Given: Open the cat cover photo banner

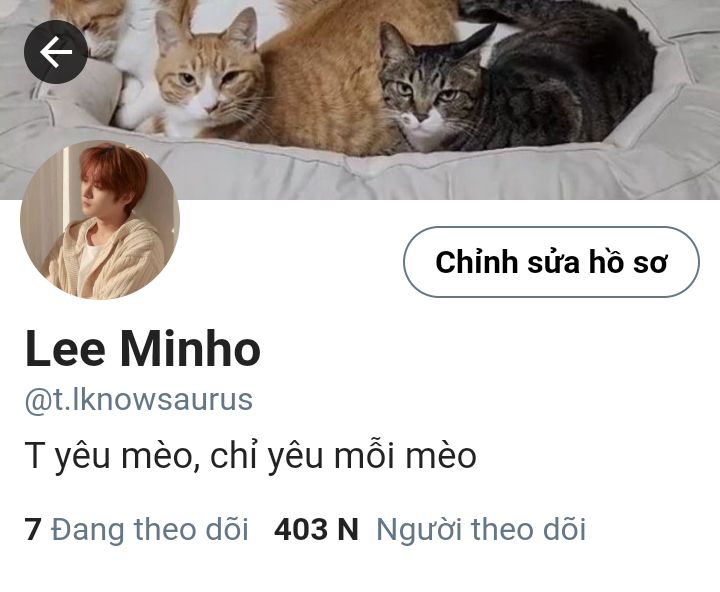Looking at the screenshot, I should click(x=360, y=100).
